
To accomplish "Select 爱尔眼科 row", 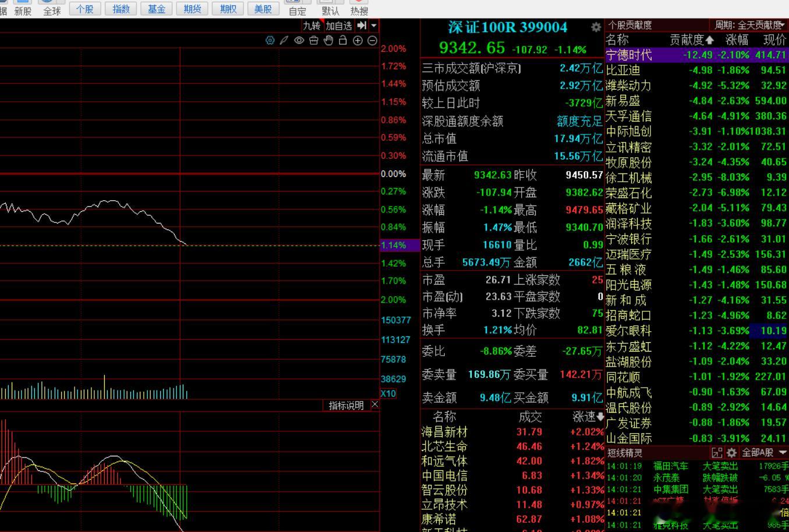I will click(x=697, y=331).
